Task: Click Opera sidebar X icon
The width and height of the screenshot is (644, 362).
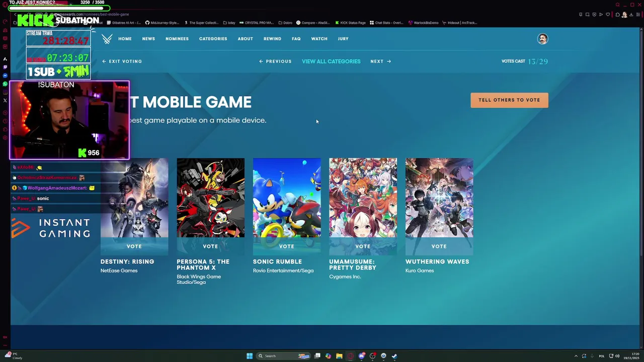Action: 5,101
